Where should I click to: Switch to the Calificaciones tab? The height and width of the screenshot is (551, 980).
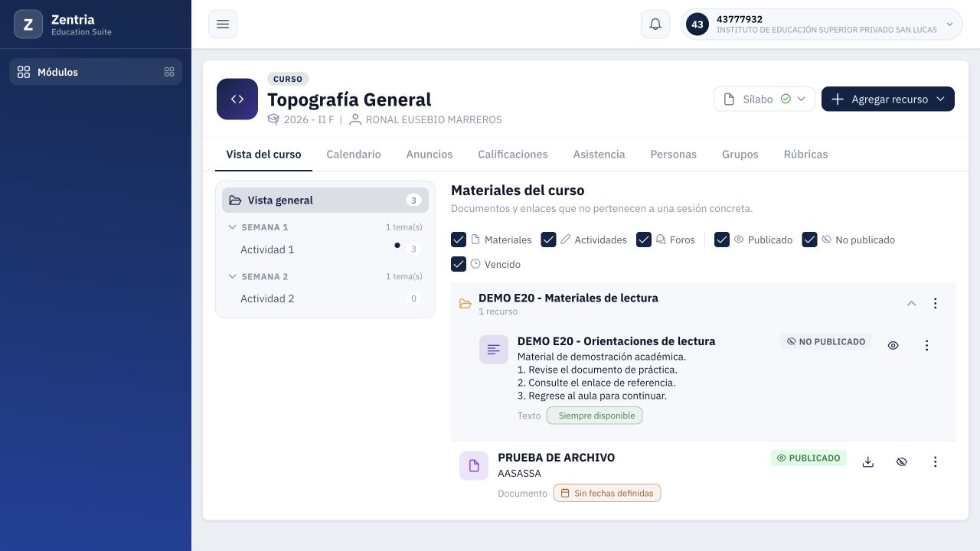[x=513, y=154]
